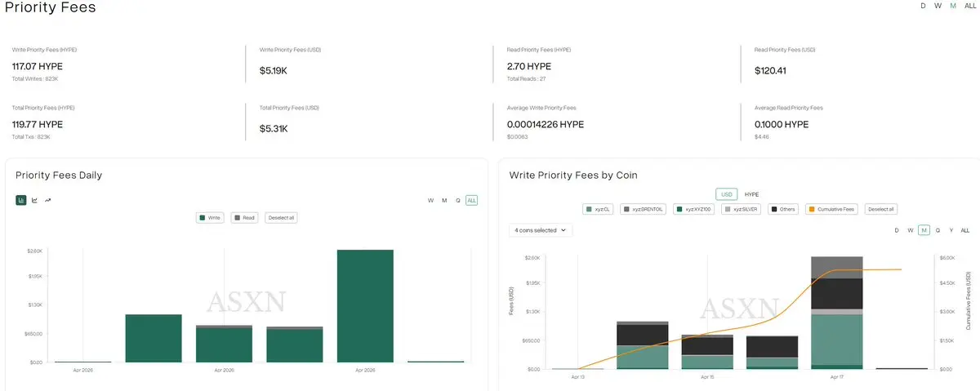Image resolution: width=980 pixels, height=391 pixels.
Task: Click Deselect all in coin chart legend
Action: [881, 210]
